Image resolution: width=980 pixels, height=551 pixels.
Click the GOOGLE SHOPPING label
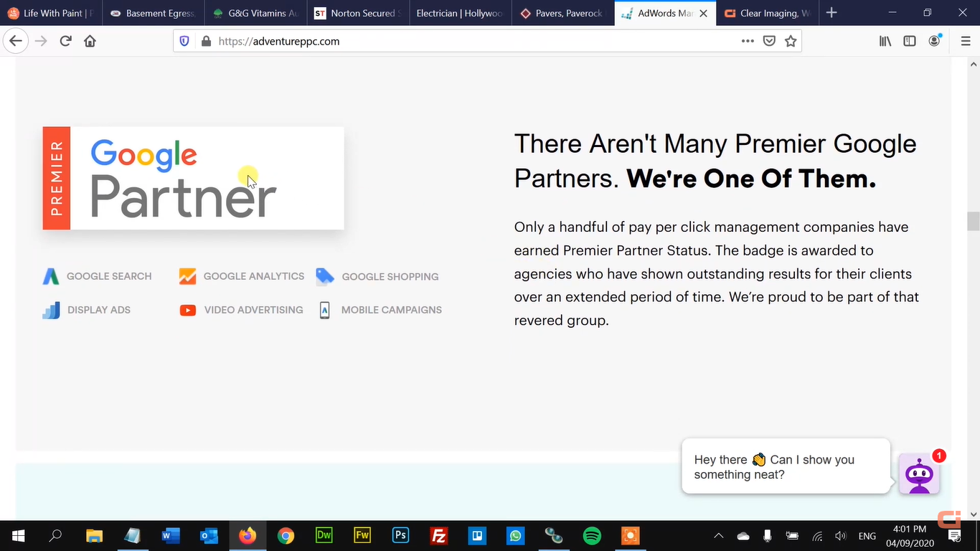pos(390,276)
